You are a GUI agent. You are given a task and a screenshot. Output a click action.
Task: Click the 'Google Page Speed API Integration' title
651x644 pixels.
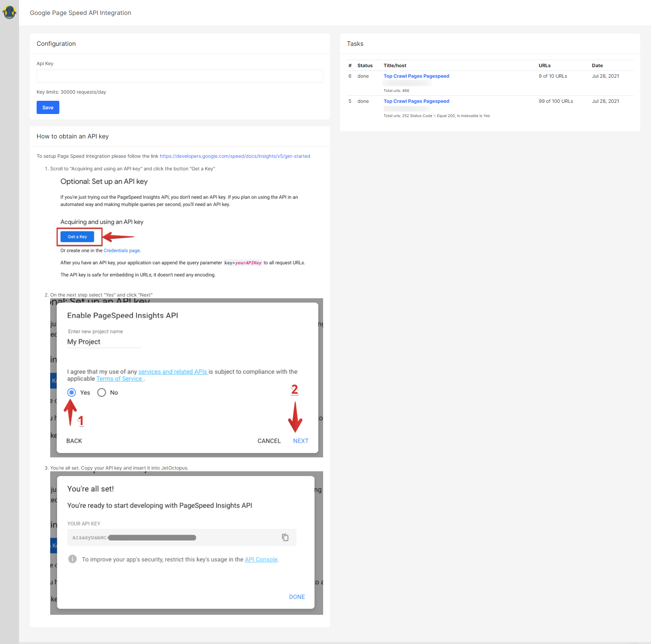tap(80, 13)
